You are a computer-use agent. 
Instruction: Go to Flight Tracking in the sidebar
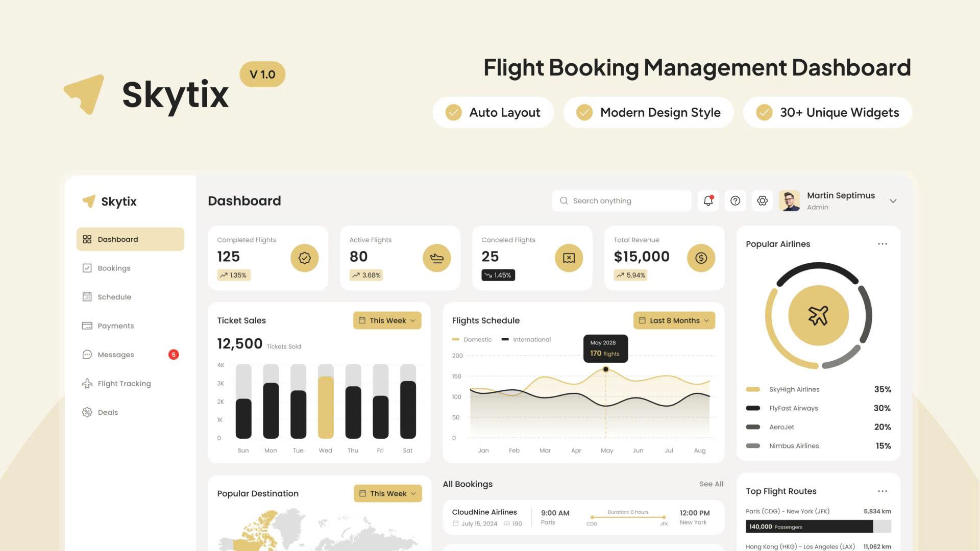pyautogui.click(x=130, y=383)
